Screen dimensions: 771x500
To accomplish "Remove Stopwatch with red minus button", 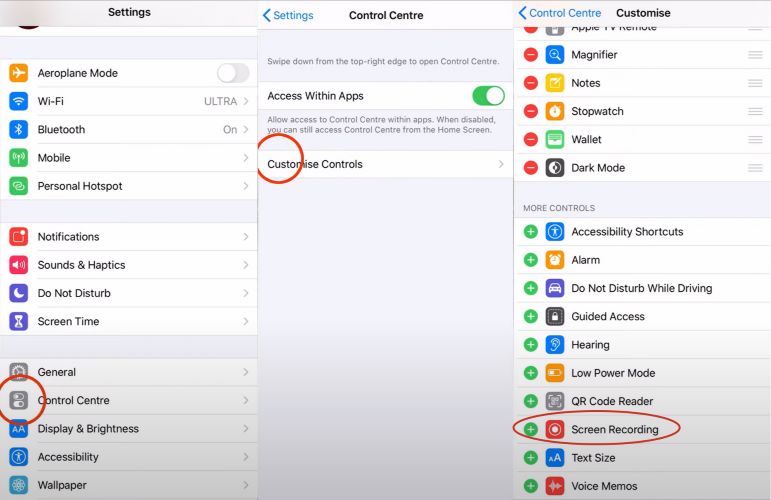I will point(531,111).
